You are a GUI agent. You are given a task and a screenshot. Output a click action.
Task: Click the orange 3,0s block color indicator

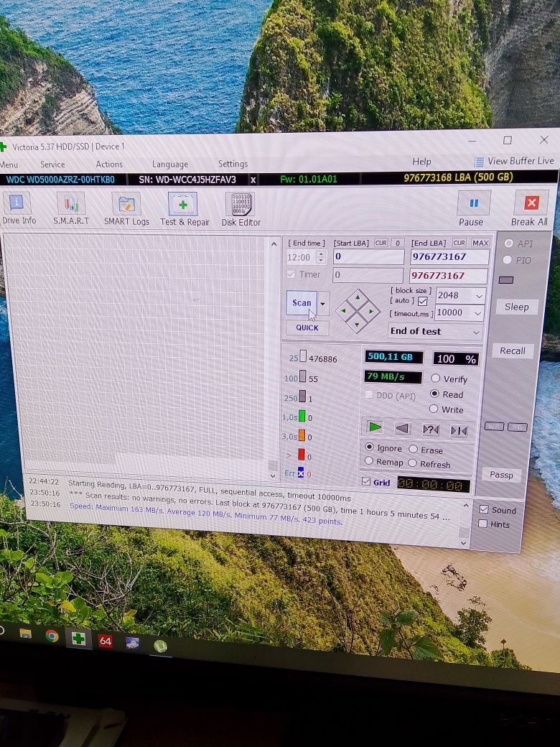pyautogui.click(x=302, y=435)
